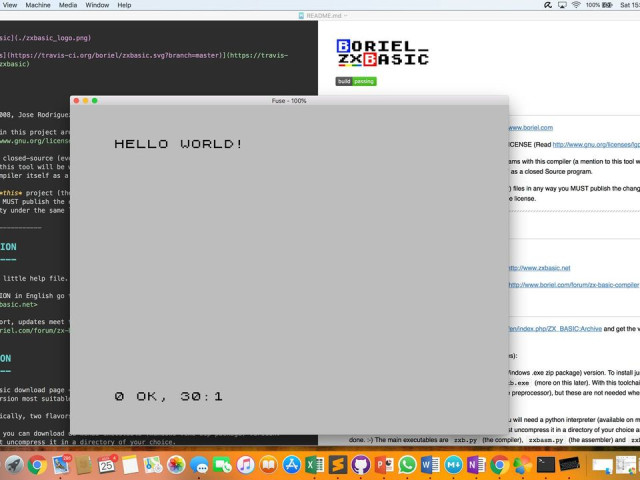Follow the www.boriel.com link
This screenshot has height=480, width=640.
coord(531,128)
